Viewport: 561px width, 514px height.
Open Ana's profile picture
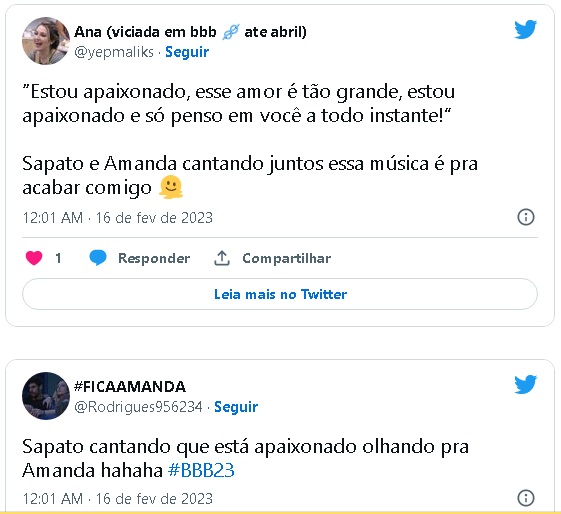(46, 41)
